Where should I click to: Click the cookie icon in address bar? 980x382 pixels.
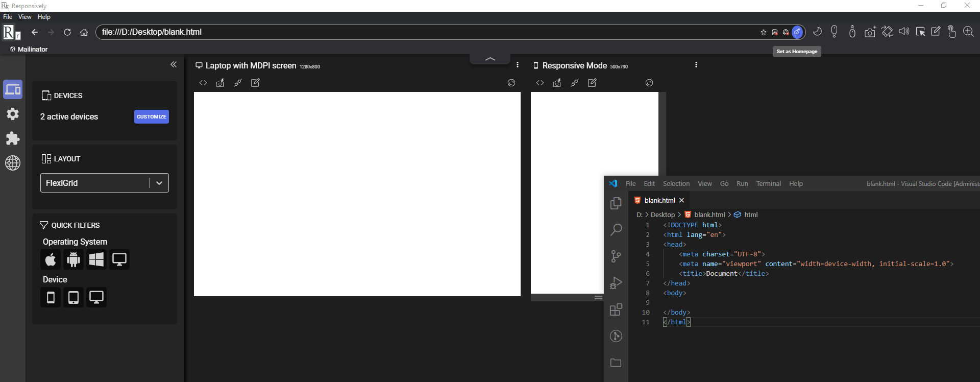[786, 32]
